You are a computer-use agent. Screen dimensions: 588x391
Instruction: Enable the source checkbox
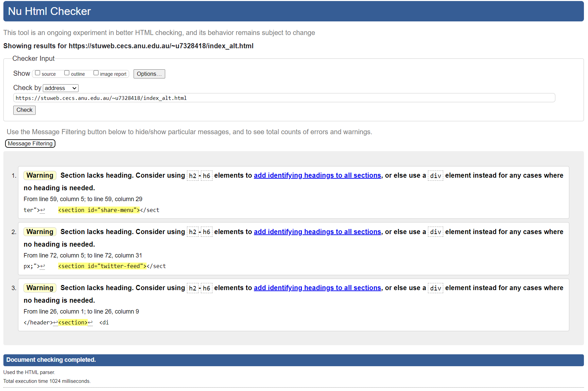(x=38, y=73)
